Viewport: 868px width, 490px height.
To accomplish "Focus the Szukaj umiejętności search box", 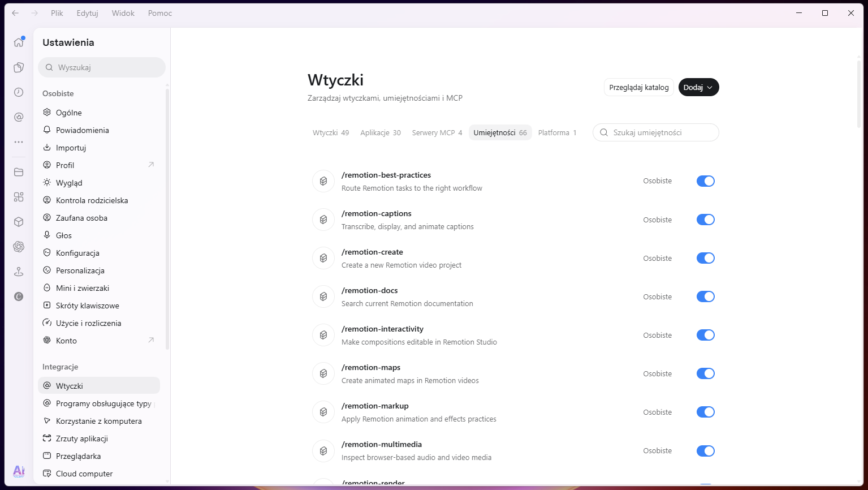I will (656, 132).
